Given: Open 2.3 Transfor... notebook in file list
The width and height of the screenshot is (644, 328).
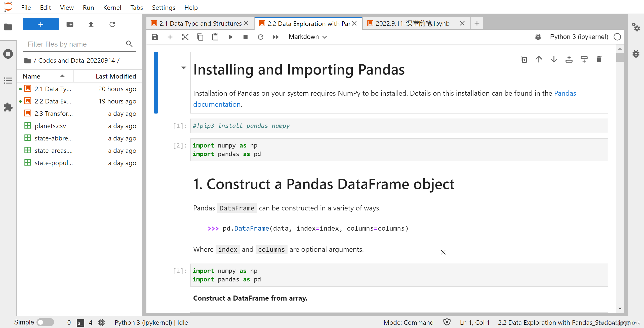Looking at the screenshot, I should click(79, 114).
